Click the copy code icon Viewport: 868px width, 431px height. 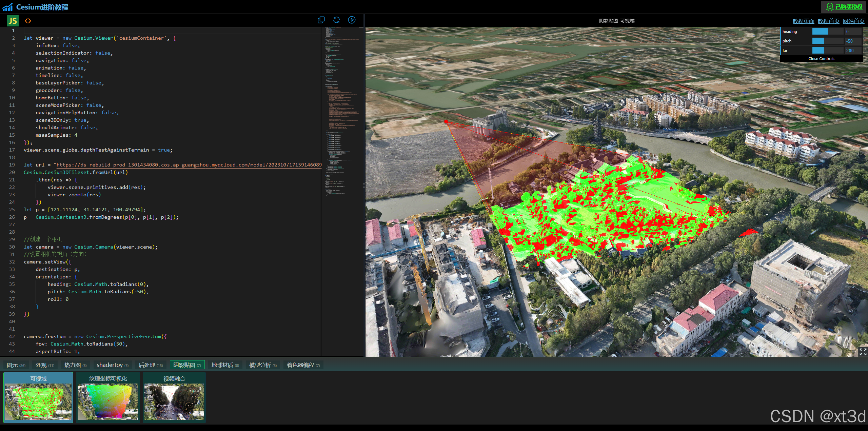(x=321, y=20)
